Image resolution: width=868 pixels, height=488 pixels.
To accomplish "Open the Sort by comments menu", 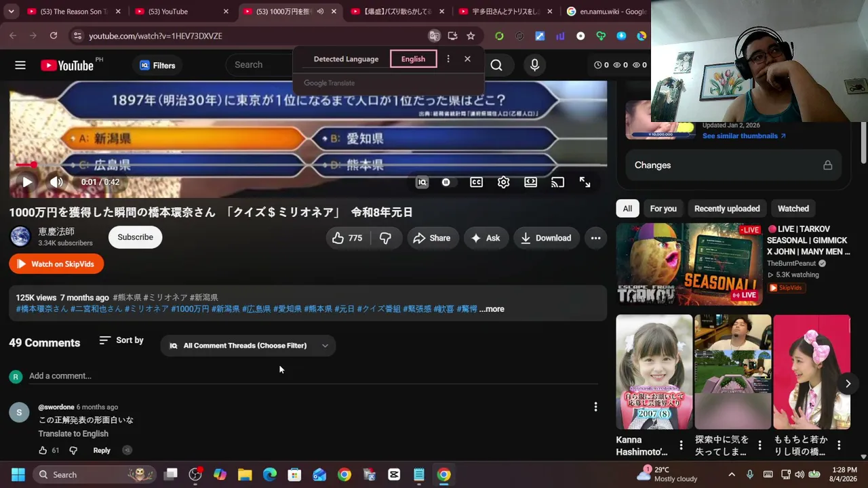I will click(x=121, y=340).
